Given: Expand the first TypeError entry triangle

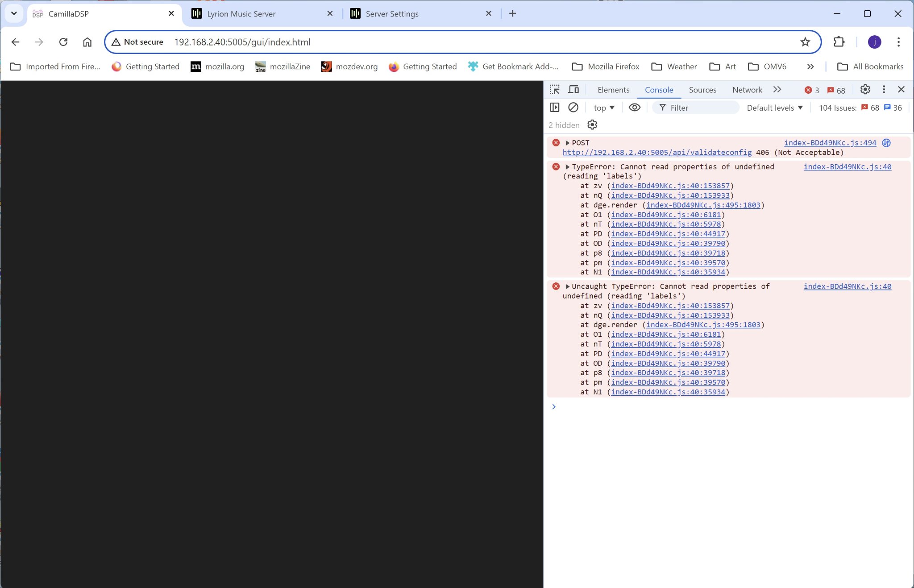Looking at the screenshot, I should pos(567,166).
